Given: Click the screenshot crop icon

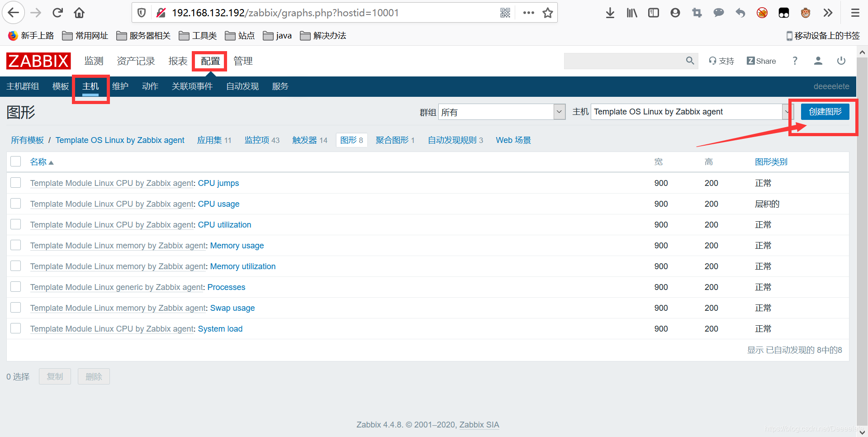Looking at the screenshot, I should pyautogui.click(x=697, y=13).
